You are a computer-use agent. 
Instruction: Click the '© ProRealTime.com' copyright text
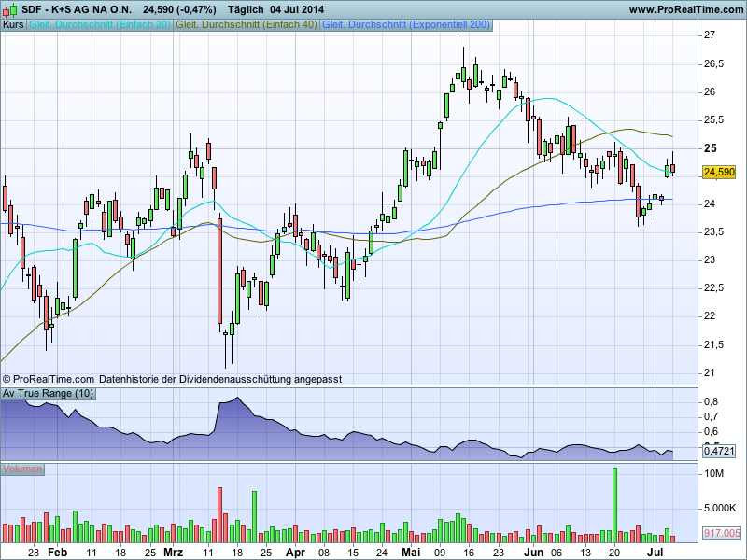(49, 380)
